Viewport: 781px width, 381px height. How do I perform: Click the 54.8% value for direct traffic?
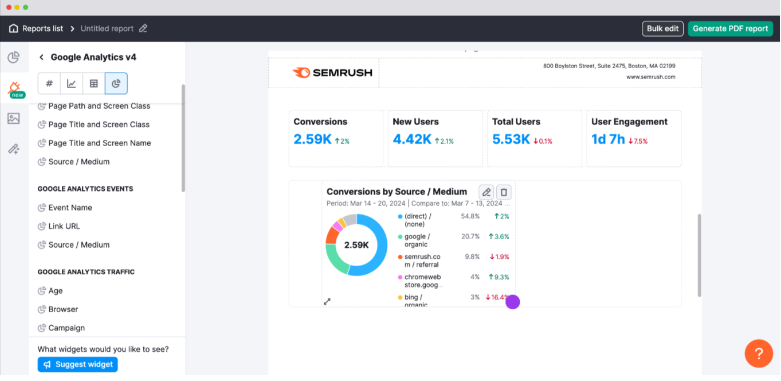(470, 216)
